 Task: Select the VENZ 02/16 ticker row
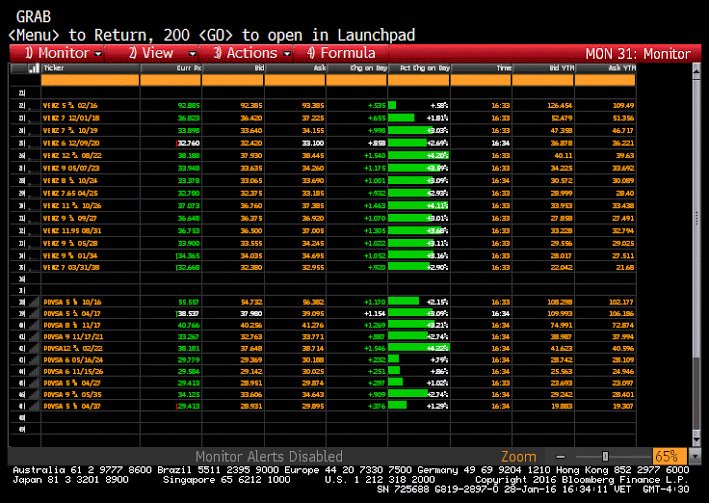point(70,105)
